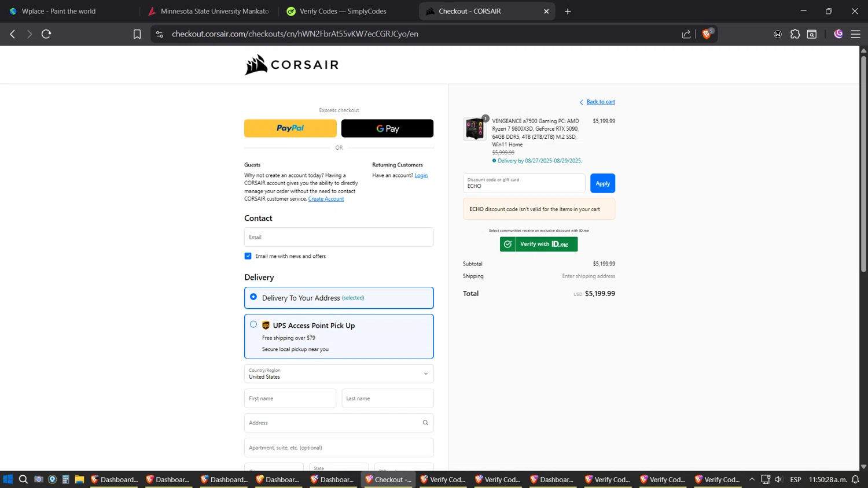
Task: Open site information icon beside the URL
Action: [160, 34]
